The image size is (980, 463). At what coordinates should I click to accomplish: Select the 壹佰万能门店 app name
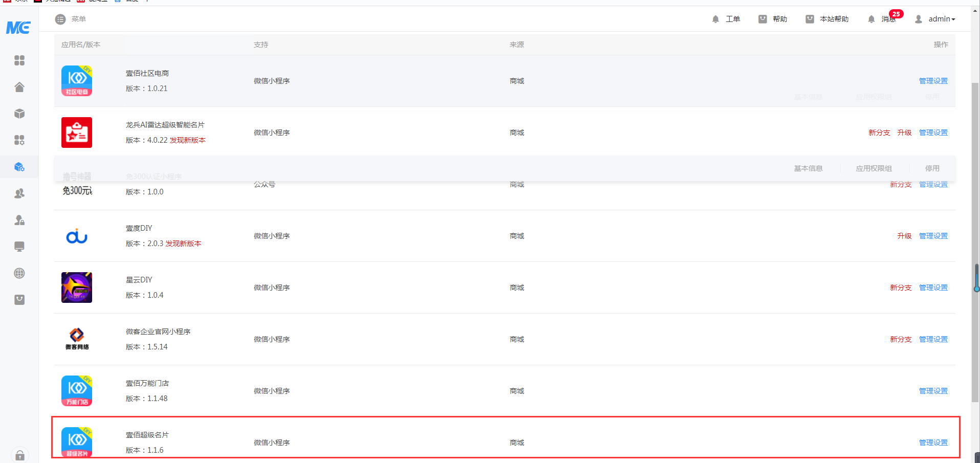click(147, 383)
